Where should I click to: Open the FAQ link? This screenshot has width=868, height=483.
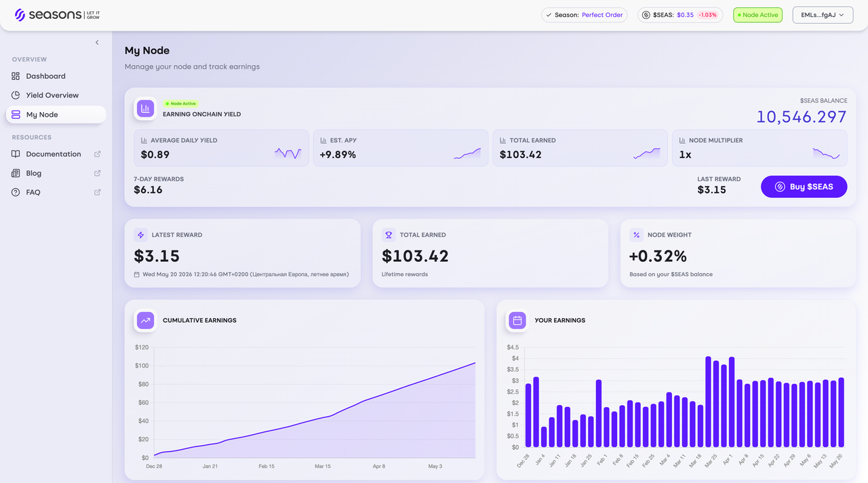[x=56, y=192]
